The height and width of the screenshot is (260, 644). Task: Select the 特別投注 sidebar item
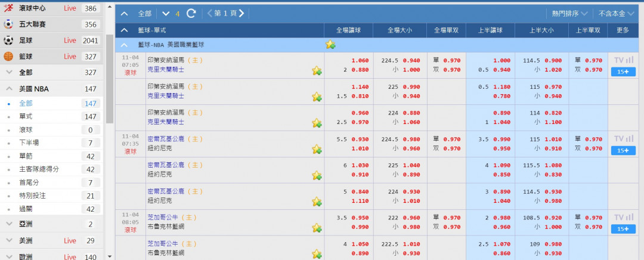(51, 196)
